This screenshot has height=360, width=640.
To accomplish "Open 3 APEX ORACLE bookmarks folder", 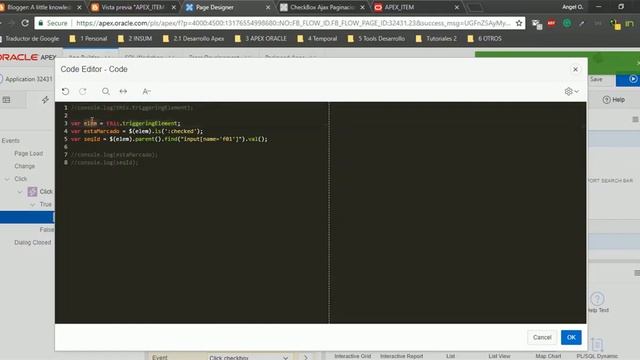I will tap(261, 39).
